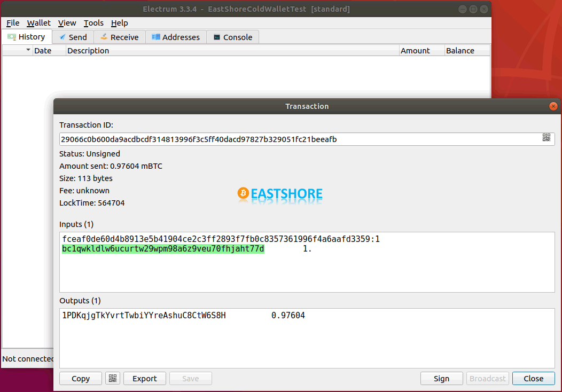The height and width of the screenshot is (392, 562).
Task: Click the Status: Unsigned label
Action: 90,154
